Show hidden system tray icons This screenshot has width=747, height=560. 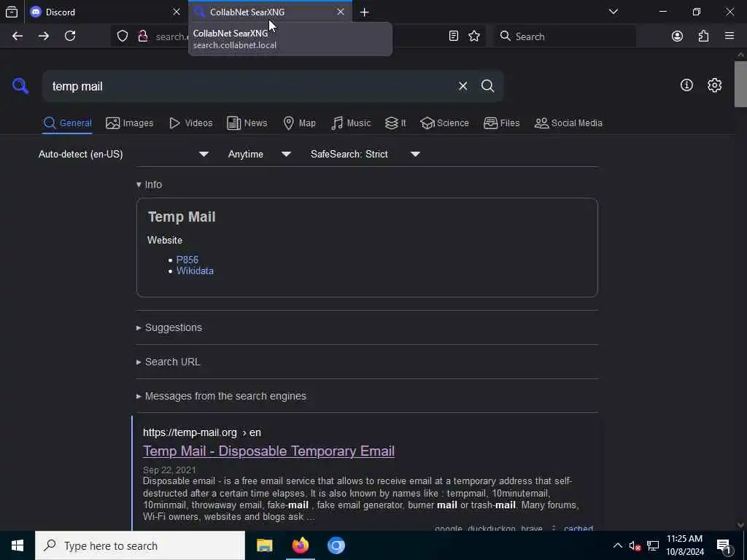click(x=617, y=545)
